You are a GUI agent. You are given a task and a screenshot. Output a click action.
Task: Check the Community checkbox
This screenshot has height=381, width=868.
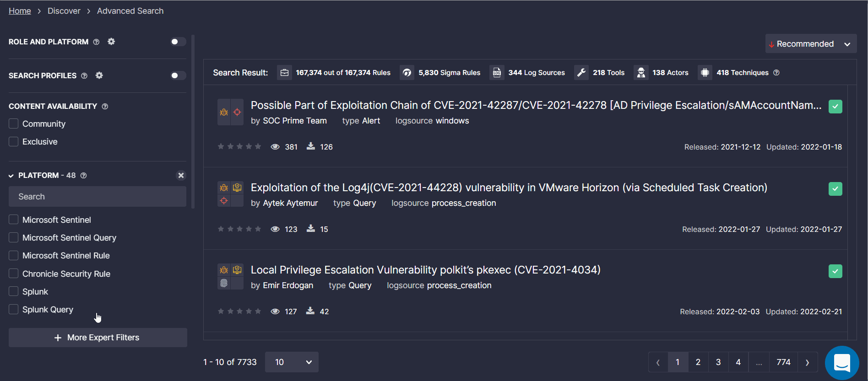point(14,123)
